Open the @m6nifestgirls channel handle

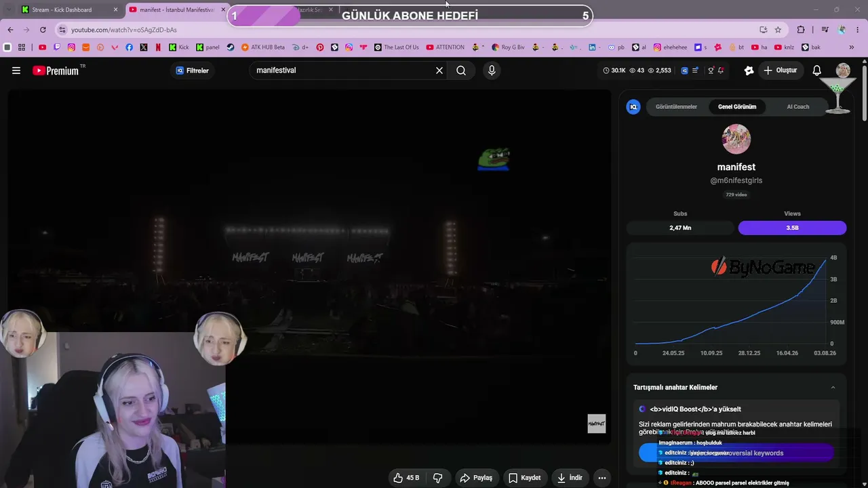(x=736, y=180)
